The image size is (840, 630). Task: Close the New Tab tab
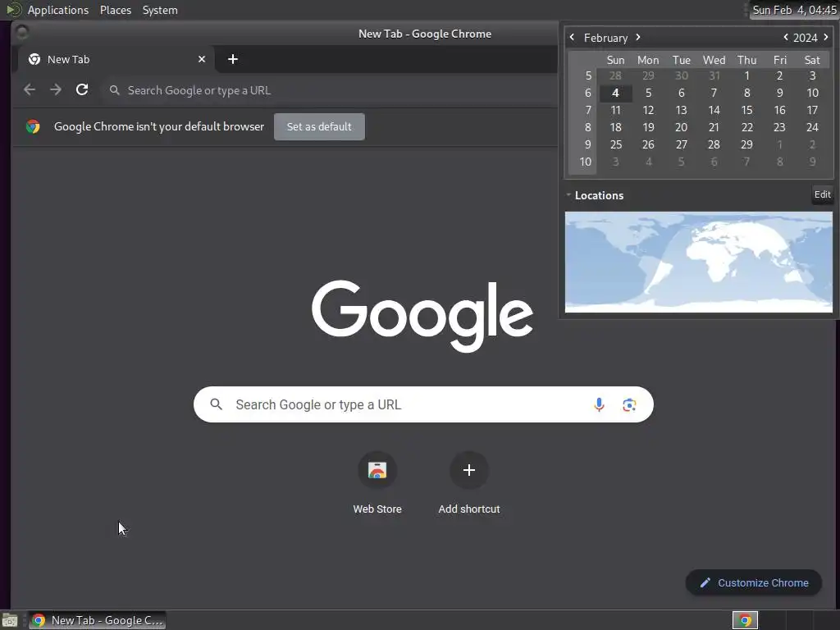pos(202,59)
